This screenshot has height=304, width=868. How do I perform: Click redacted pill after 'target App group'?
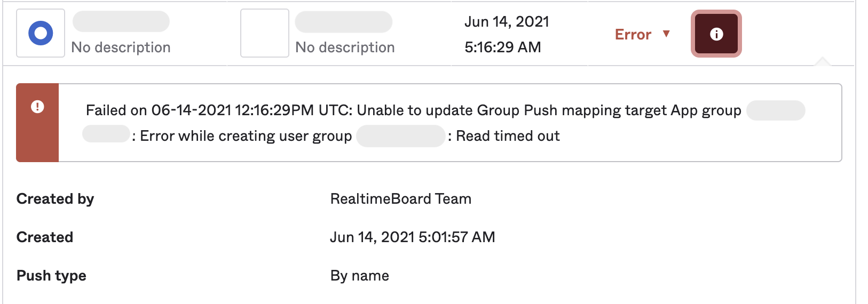coord(776,110)
